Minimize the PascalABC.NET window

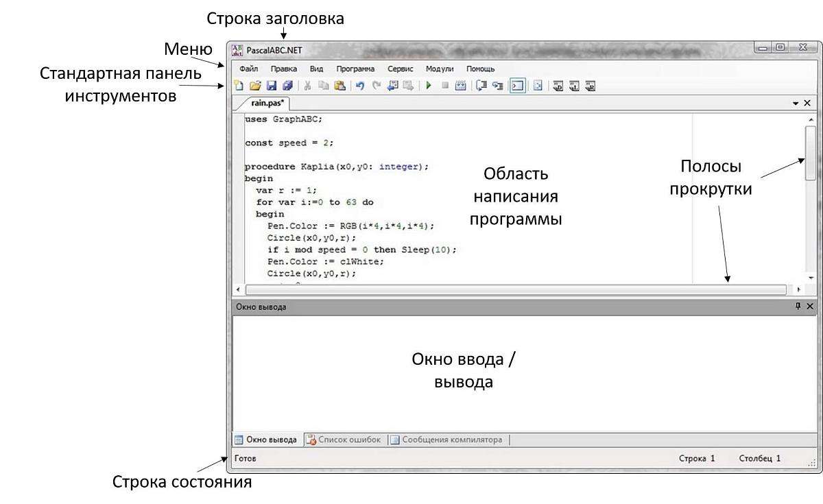click(763, 47)
